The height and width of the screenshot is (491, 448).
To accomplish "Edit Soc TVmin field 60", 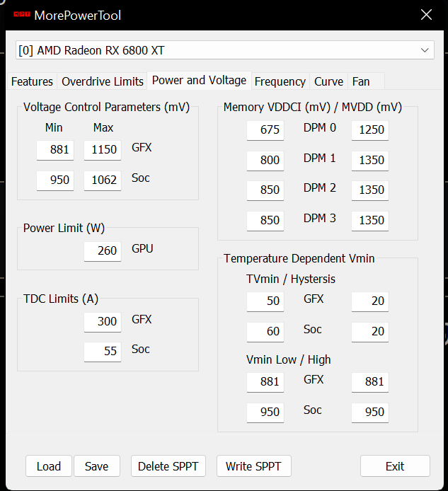I will pos(265,332).
